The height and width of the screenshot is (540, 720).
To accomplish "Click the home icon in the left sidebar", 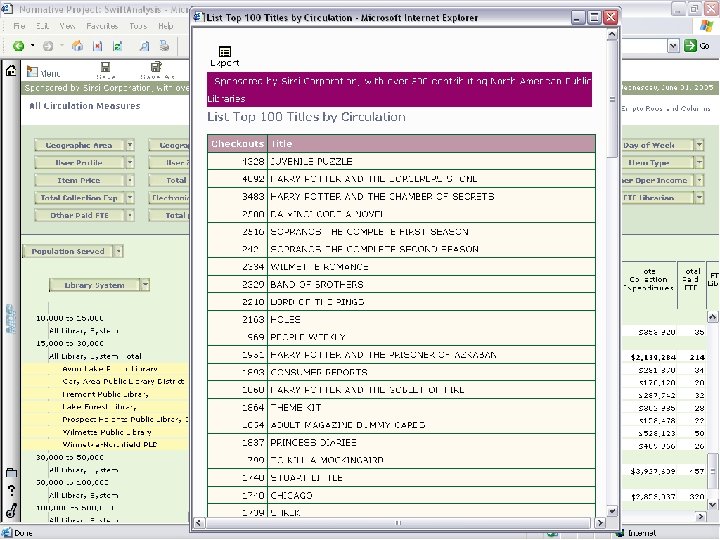I will click(x=11, y=72).
